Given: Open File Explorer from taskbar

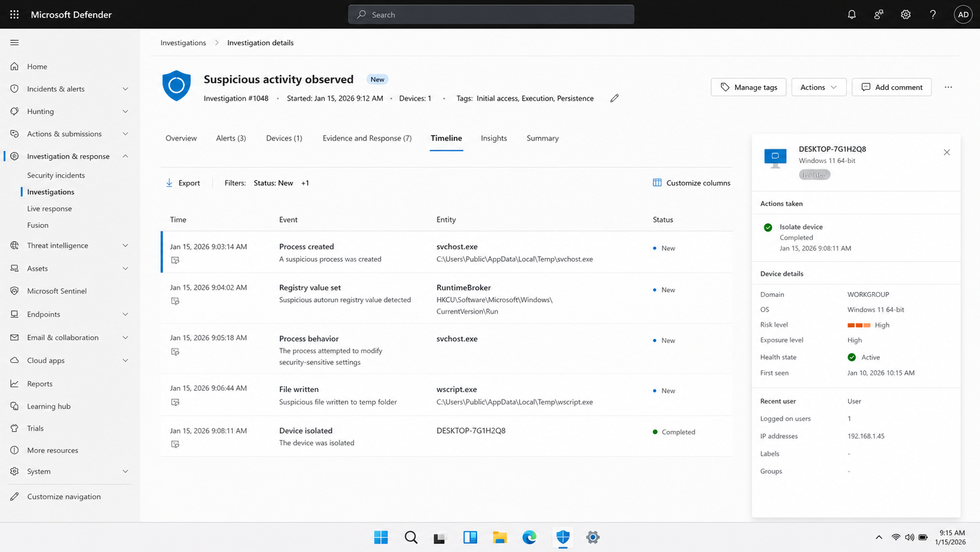Looking at the screenshot, I should [499, 537].
